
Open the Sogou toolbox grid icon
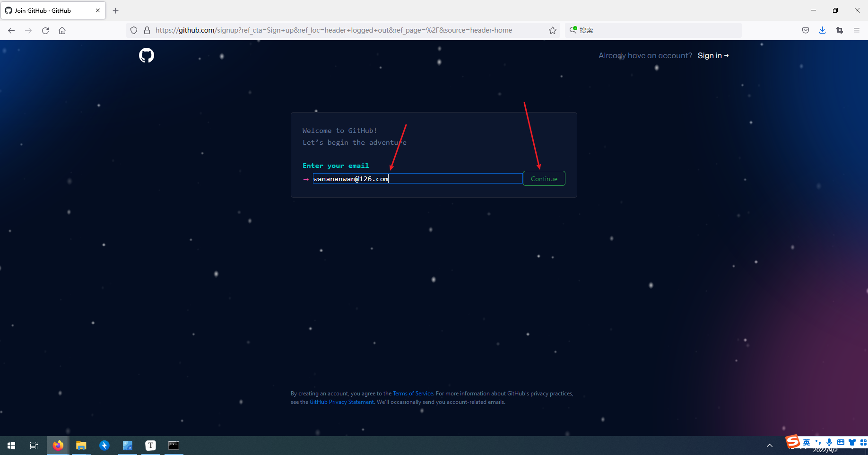point(863,442)
